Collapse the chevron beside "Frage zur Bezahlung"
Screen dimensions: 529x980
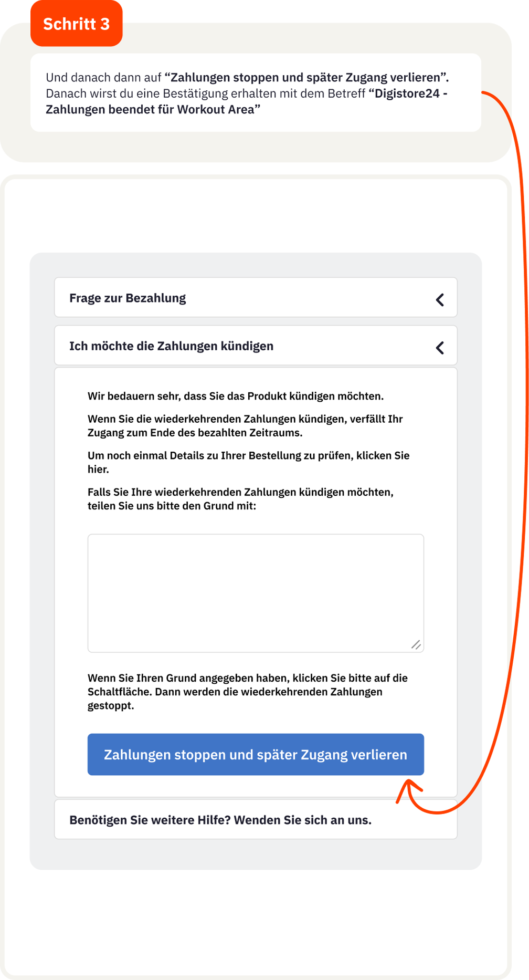coord(440,299)
